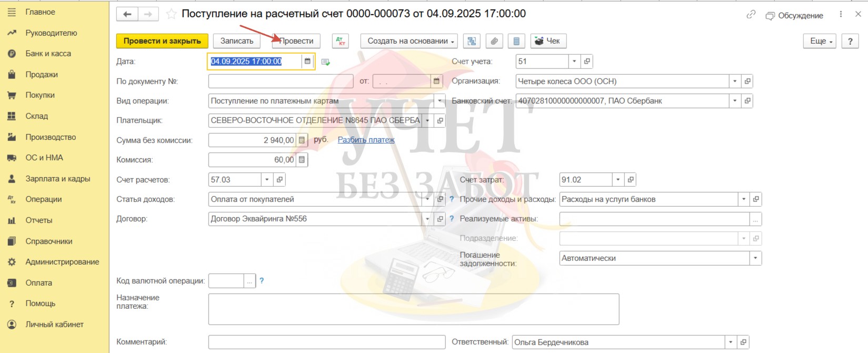Navigate back with left arrow button
This screenshot has width=868, height=353.
(x=127, y=14)
